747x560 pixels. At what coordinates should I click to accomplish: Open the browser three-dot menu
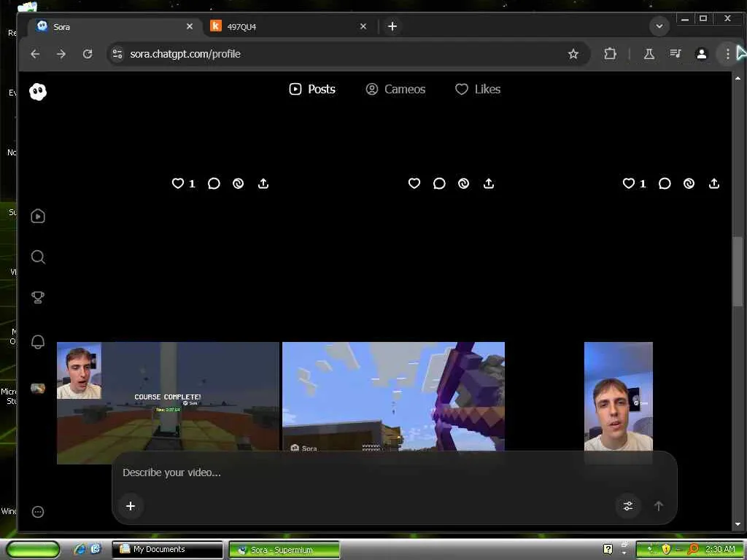pyautogui.click(x=727, y=54)
